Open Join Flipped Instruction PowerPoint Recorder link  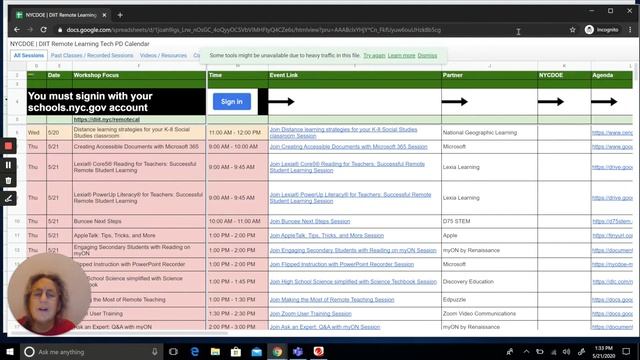342,264
